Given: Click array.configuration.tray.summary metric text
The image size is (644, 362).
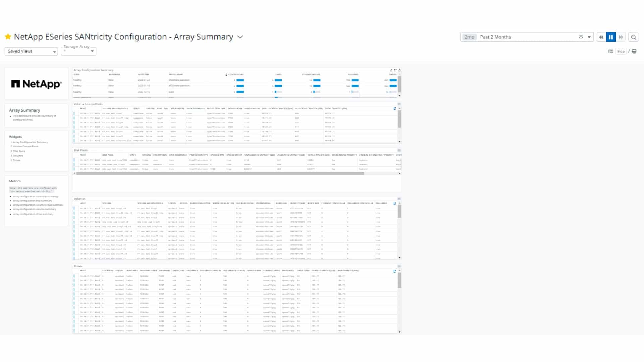Looking at the screenshot, I should (x=33, y=201).
